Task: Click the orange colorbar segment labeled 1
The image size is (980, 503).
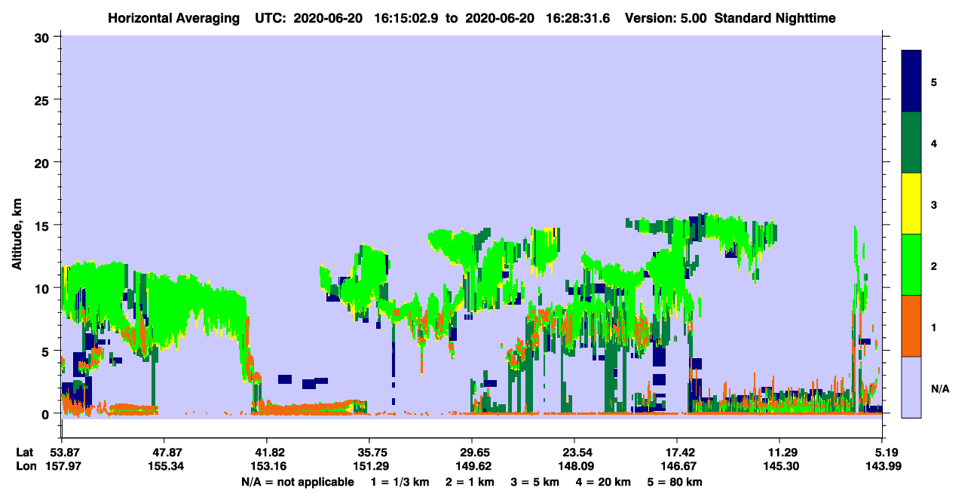Action: (x=911, y=326)
